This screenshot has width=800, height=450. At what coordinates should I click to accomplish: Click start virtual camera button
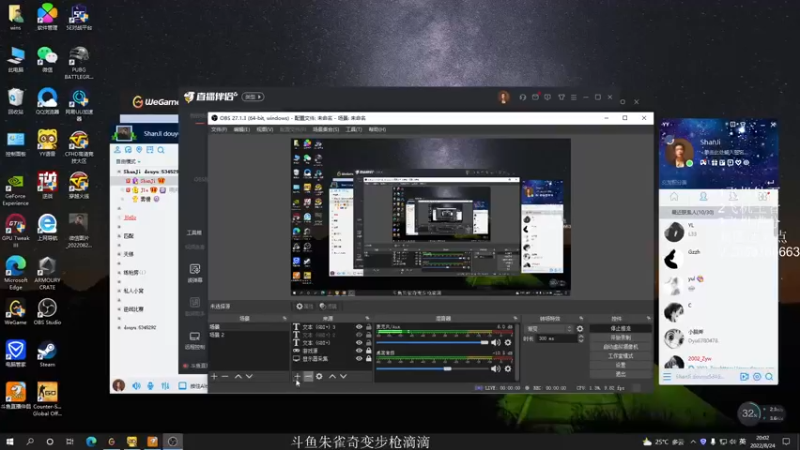620,347
